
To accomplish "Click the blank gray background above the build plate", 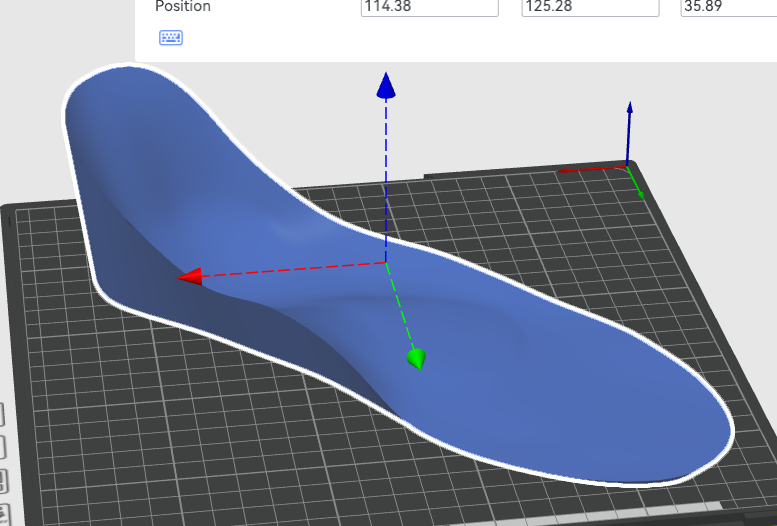I will click(500, 110).
